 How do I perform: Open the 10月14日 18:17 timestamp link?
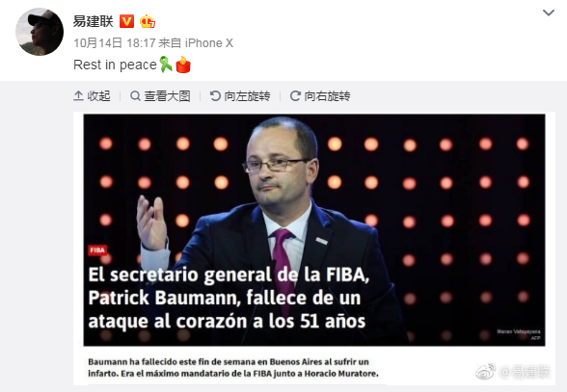[x=114, y=43]
